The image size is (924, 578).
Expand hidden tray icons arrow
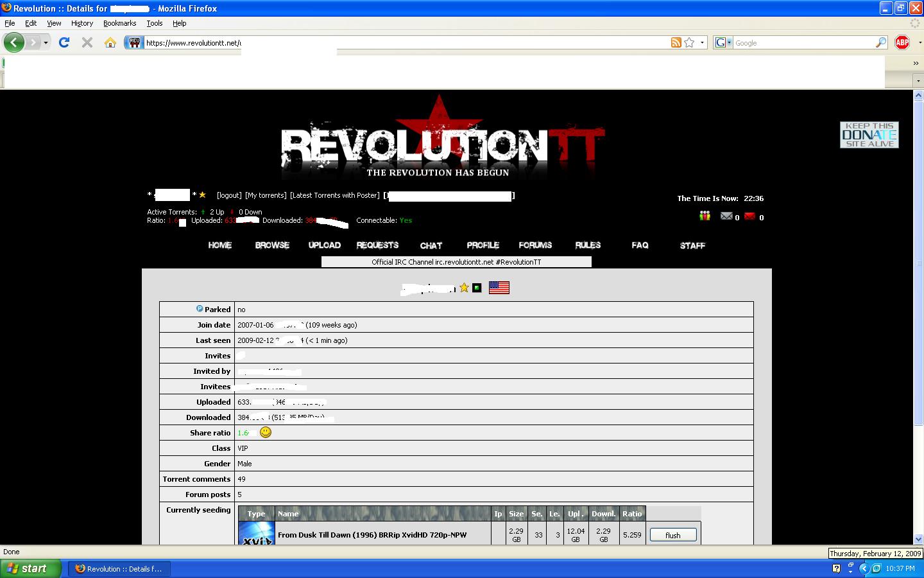pyautogui.click(x=864, y=568)
